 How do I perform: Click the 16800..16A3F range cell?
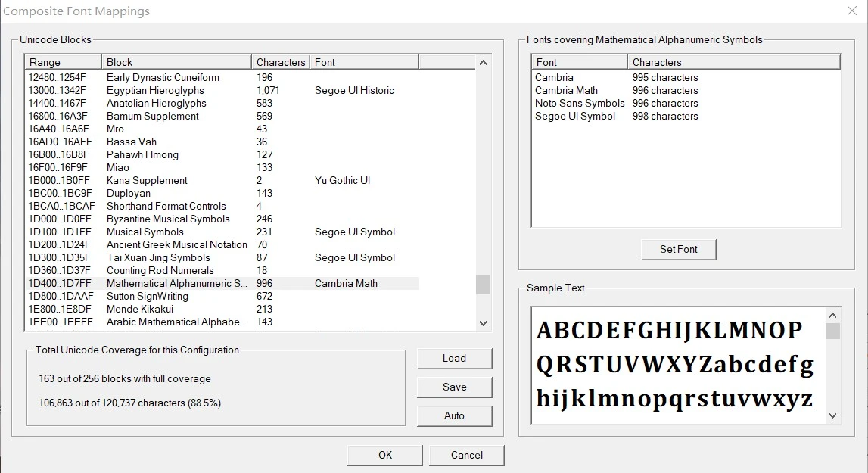[x=58, y=117]
